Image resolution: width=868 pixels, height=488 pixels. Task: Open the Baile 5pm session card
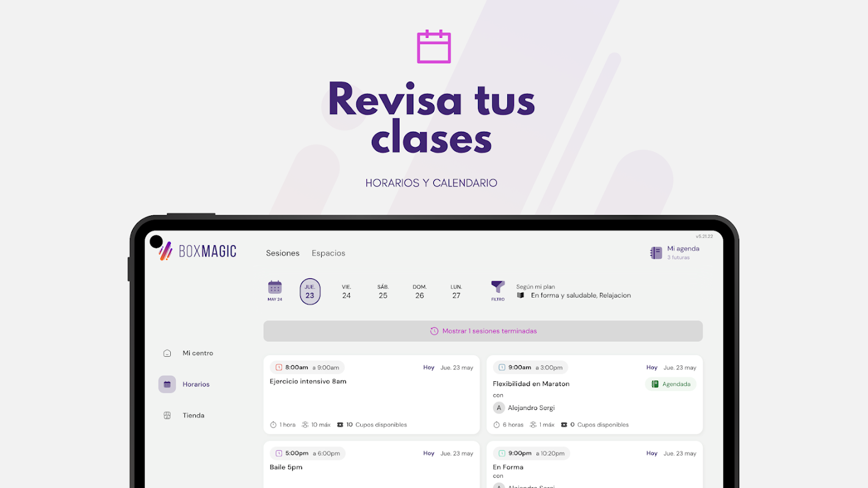tap(372, 464)
